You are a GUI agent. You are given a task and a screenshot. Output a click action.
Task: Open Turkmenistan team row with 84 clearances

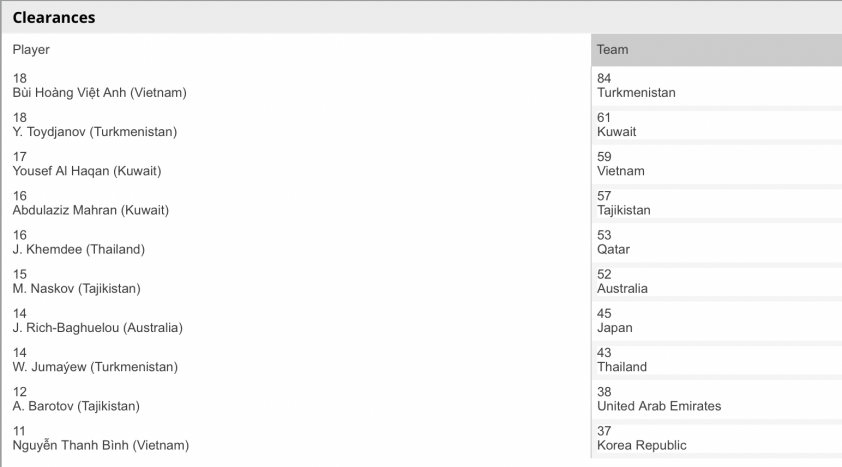pyautogui.click(x=716, y=86)
